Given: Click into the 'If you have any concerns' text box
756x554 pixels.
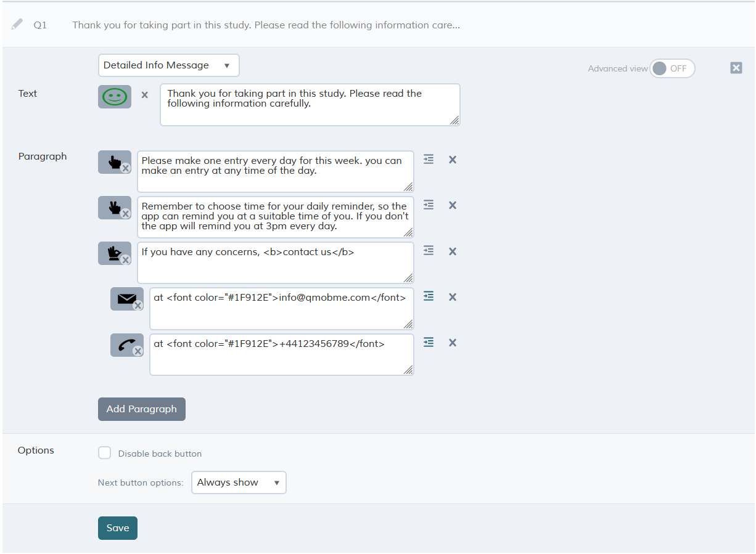Looking at the screenshot, I should (276, 263).
